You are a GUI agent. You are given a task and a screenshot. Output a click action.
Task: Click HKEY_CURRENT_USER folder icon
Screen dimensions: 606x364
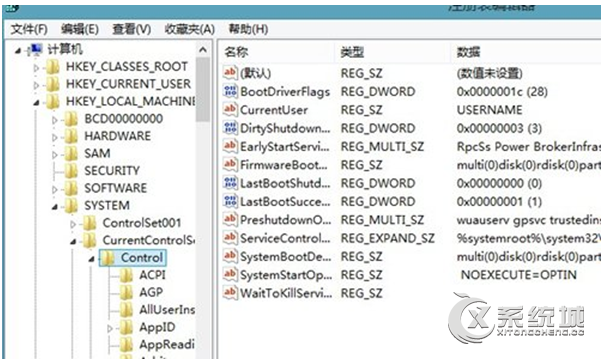pos(53,84)
